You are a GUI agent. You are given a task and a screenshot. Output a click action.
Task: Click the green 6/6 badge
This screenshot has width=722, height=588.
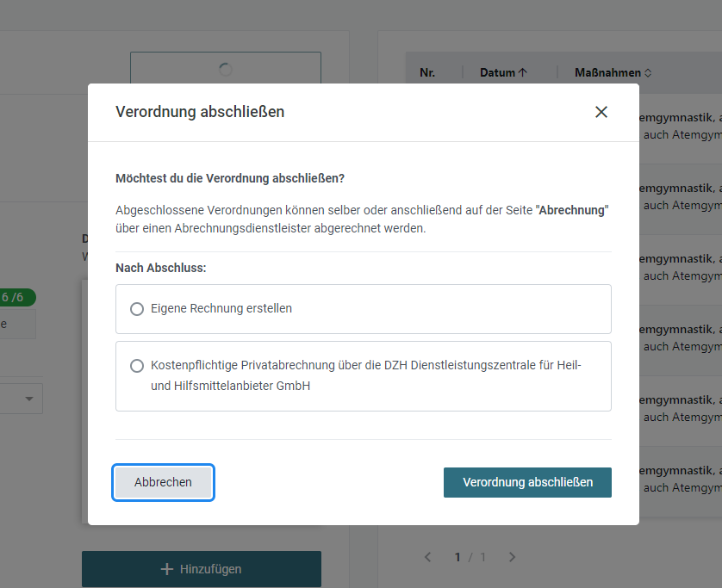(x=14, y=297)
